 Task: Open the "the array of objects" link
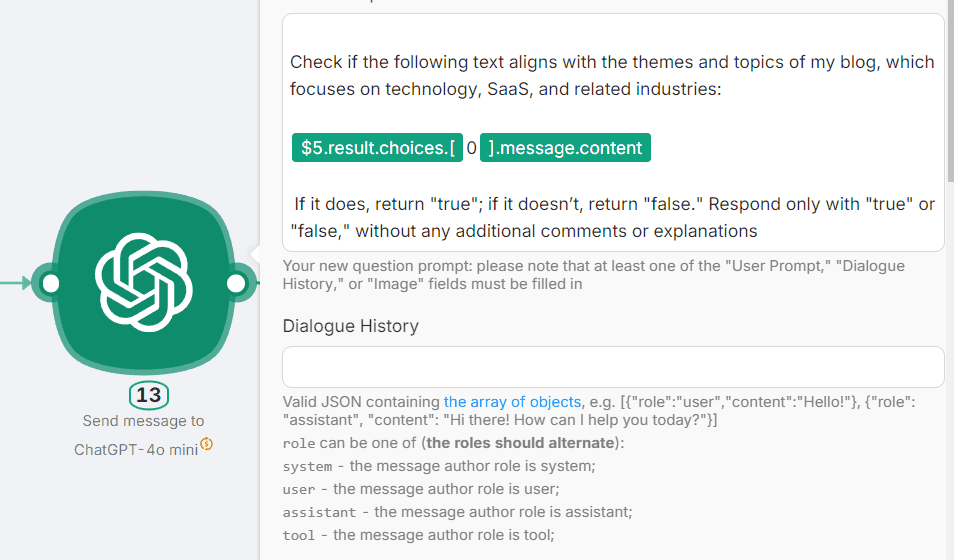[x=512, y=402]
